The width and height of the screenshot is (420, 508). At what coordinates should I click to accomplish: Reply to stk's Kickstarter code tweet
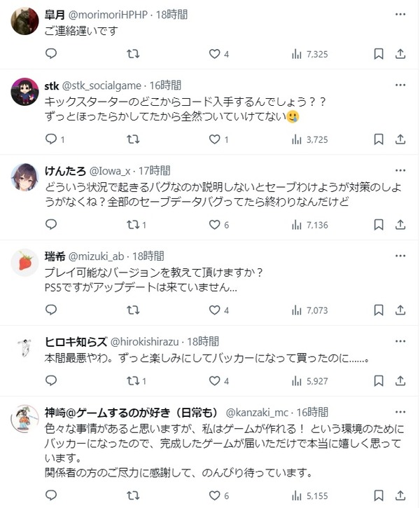[55, 139]
